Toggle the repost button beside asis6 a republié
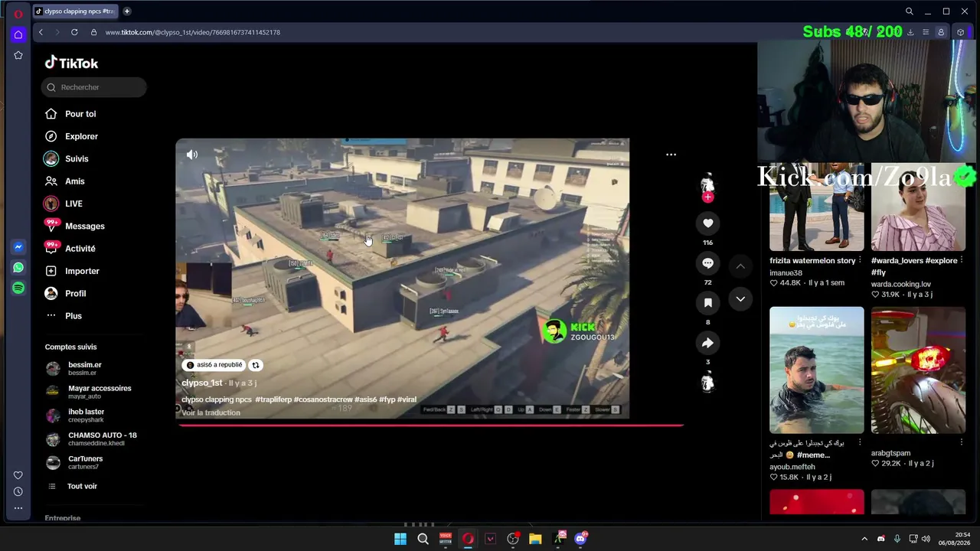This screenshot has height=551, width=980. pyautogui.click(x=256, y=365)
